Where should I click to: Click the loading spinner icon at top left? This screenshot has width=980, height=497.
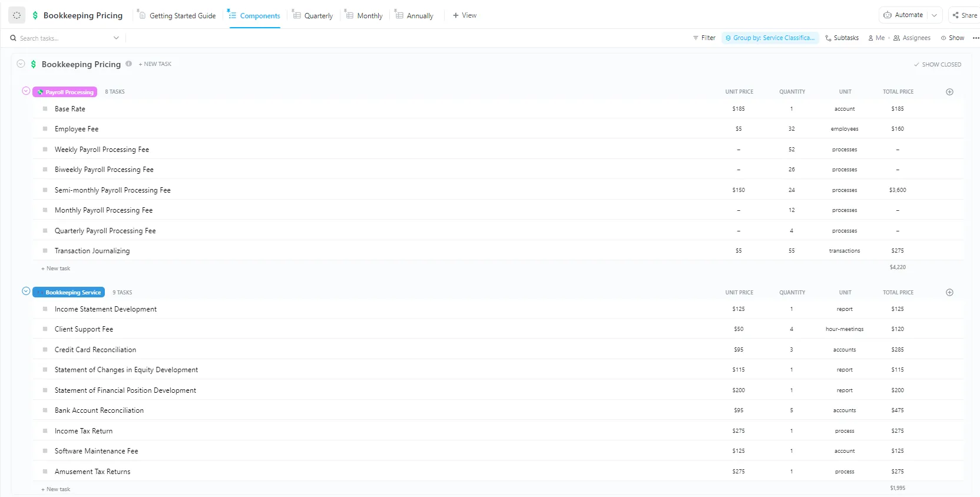pyautogui.click(x=16, y=15)
